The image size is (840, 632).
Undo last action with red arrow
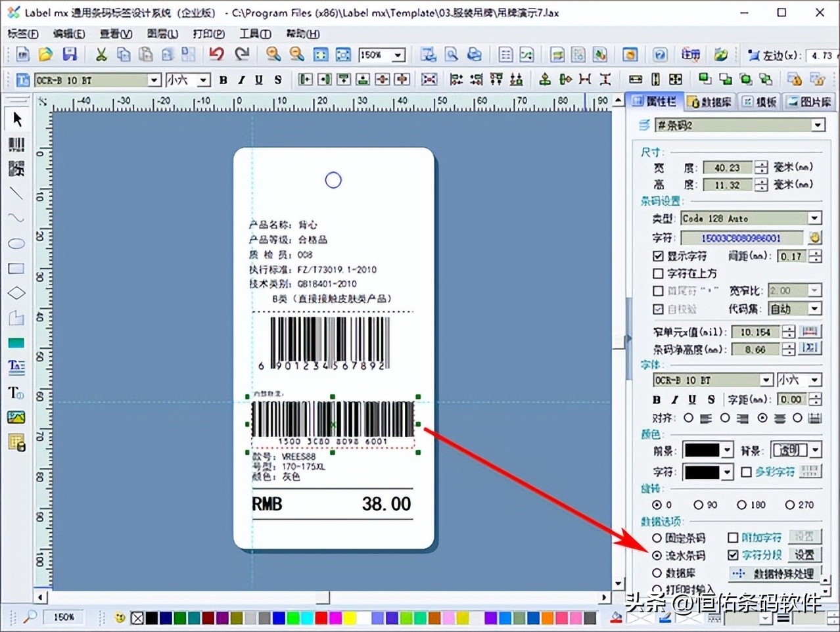(216, 55)
